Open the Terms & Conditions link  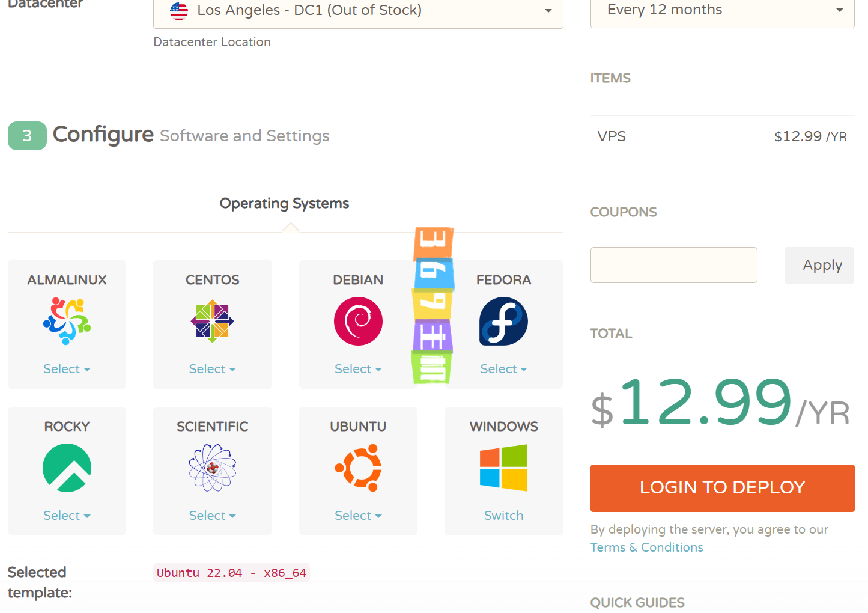pyautogui.click(x=646, y=547)
